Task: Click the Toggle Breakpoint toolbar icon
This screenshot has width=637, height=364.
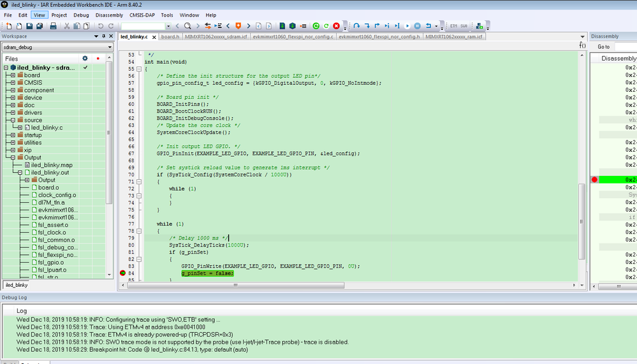Action: point(303,26)
